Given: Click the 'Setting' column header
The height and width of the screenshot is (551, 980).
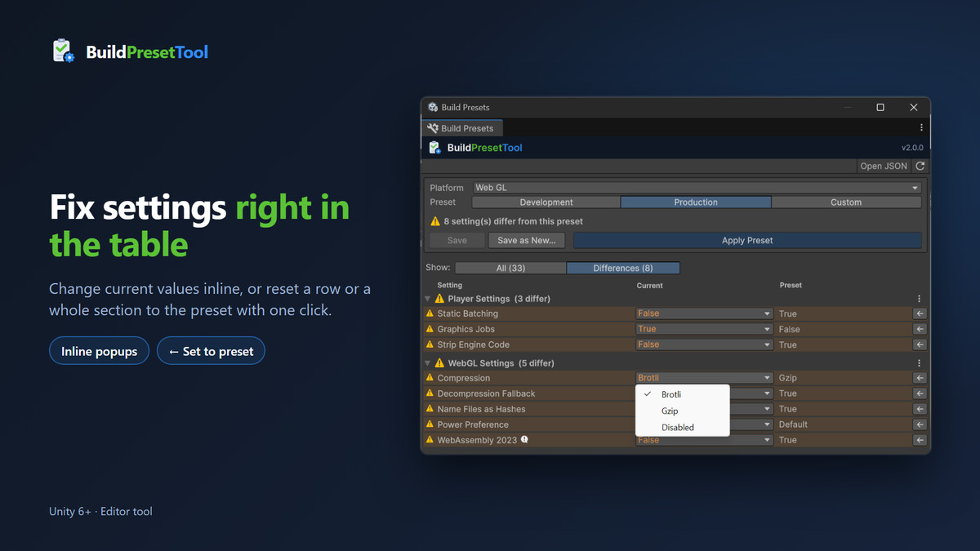Looking at the screenshot, I should [x=450, y=285].
